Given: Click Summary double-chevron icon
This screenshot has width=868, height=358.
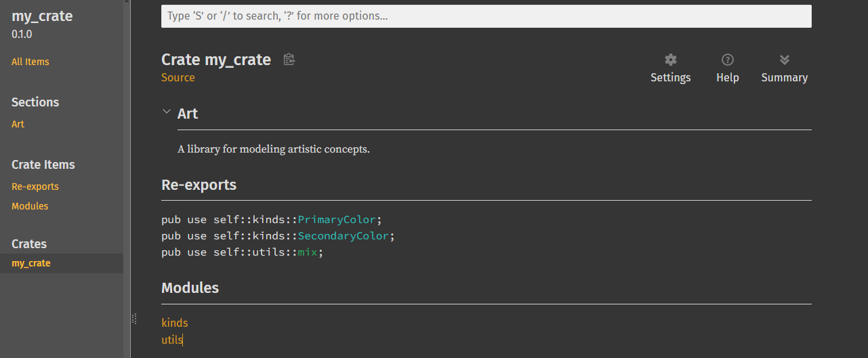Looking at the screenshot, I should click(784, 60).
